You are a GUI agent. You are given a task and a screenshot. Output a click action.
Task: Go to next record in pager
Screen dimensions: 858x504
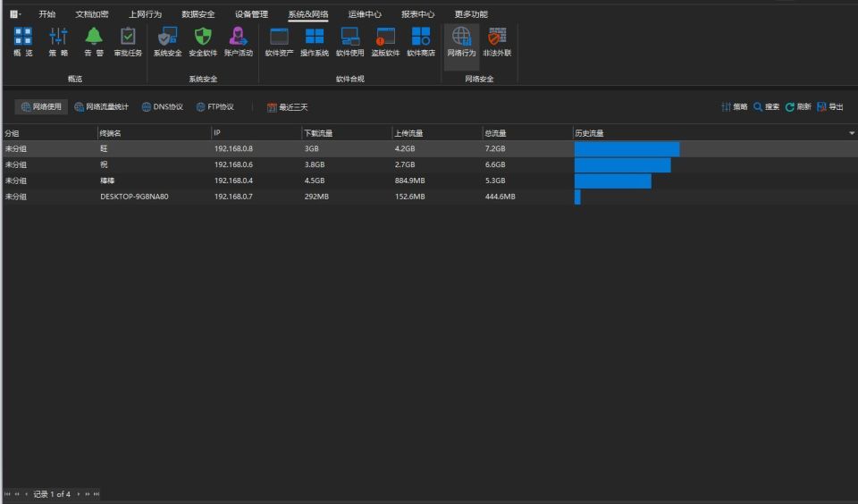(x=79, y=494)
